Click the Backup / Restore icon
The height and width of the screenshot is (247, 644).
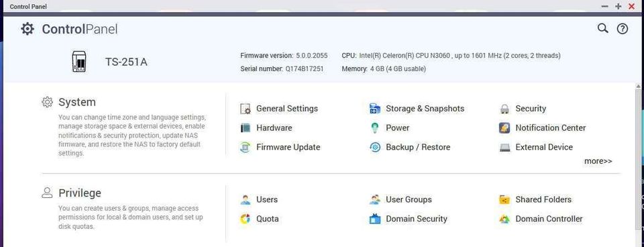pos(375,147)
